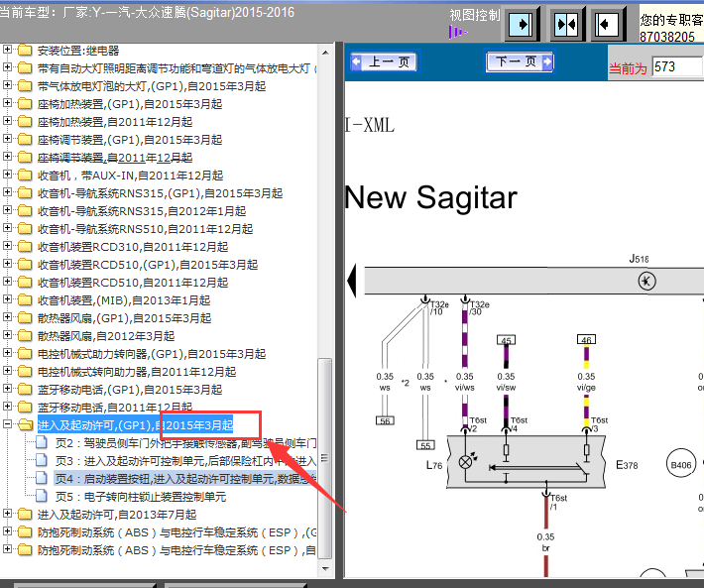
Task: Expand 散热器风扇,自2012年3月起 node
Action: [7, 335]
